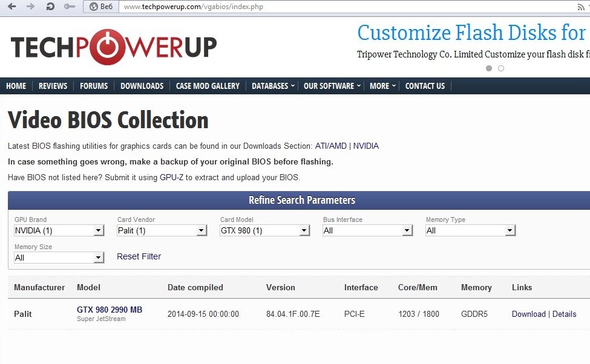Open the REVIEWS menu item

(53, 86)
